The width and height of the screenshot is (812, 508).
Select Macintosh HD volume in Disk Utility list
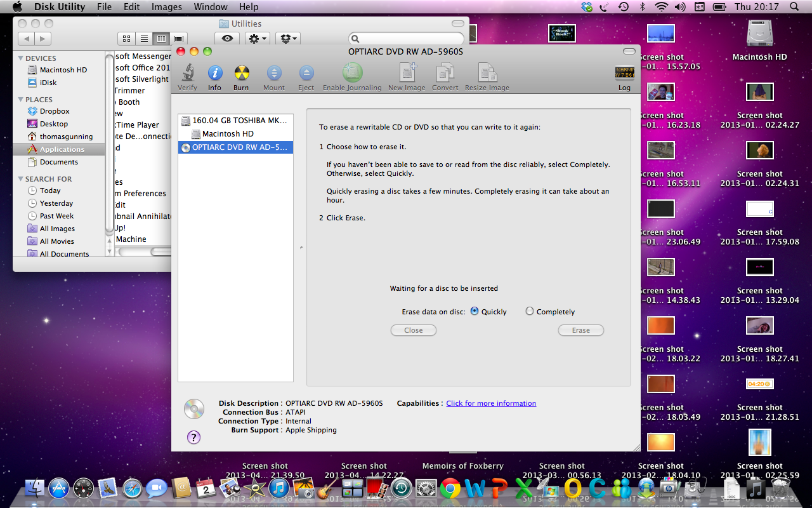point(235,134)
